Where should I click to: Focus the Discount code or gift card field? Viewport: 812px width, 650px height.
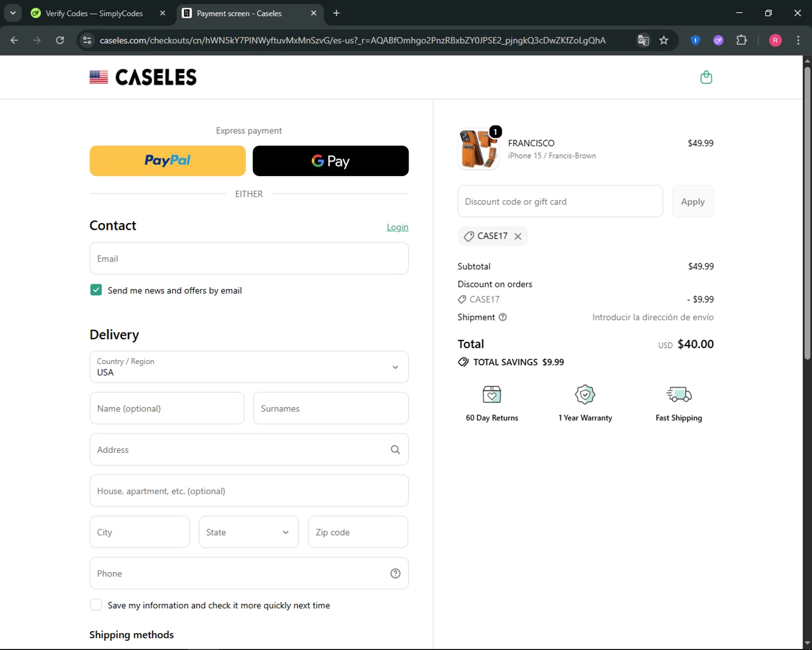click(560, 201)
